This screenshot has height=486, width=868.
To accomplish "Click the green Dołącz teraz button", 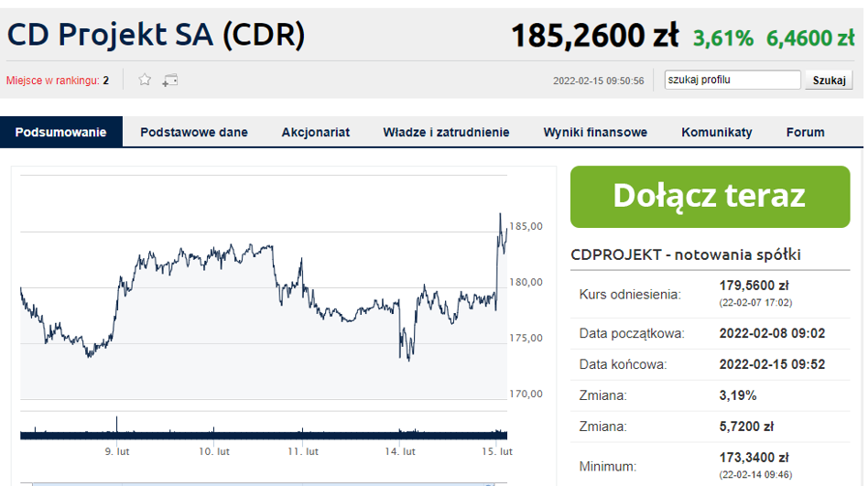I will pyautogui.click(x=710, y=196).
